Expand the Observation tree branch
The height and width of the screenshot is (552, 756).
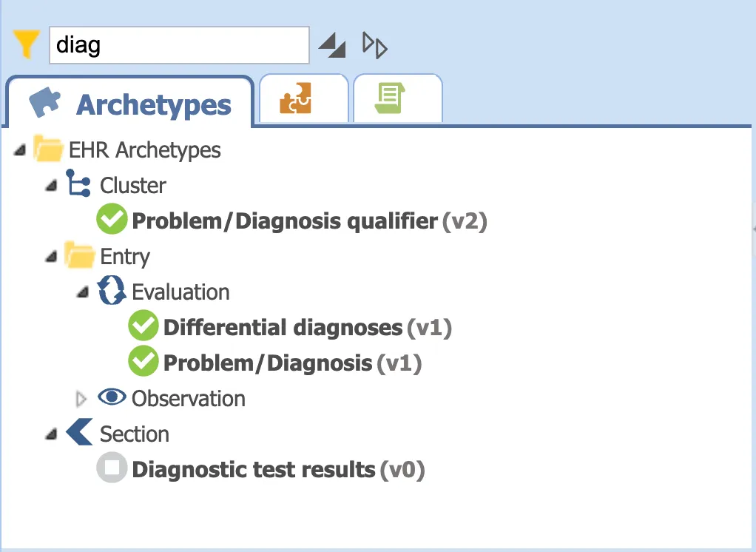click(80, 398)
